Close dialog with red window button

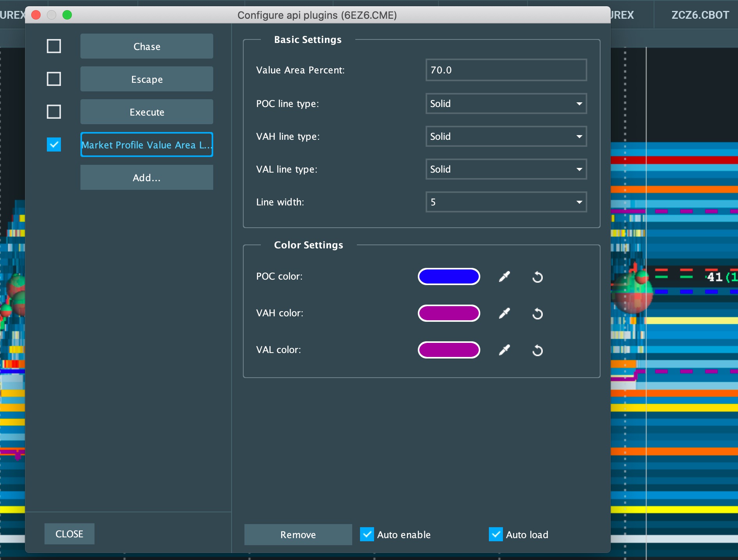click(x=36, y=15)
